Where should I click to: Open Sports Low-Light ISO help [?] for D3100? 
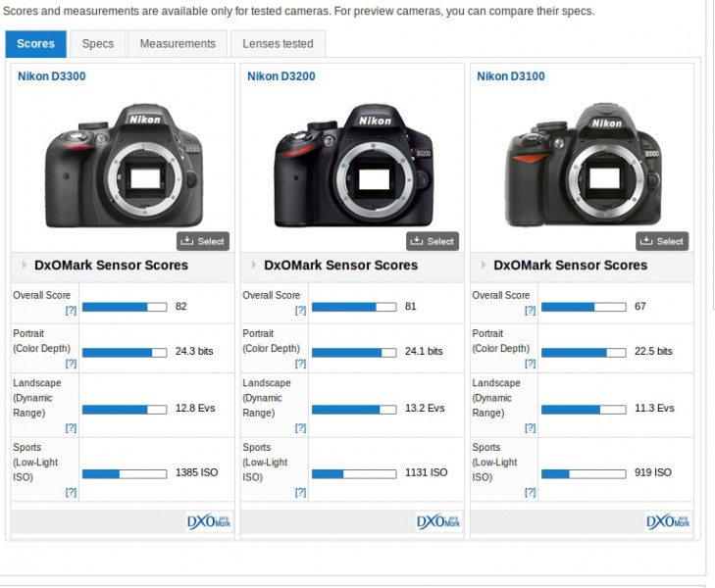click(530, 492)
